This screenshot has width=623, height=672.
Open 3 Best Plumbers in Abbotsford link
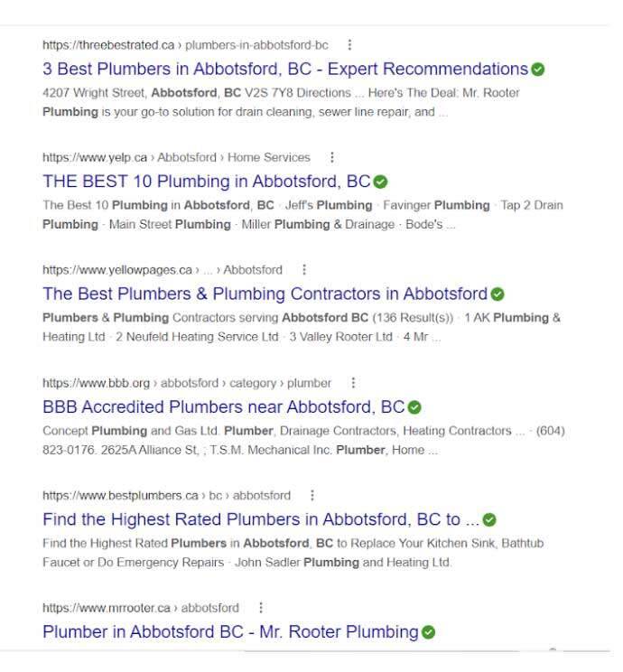tap(285, 69)
